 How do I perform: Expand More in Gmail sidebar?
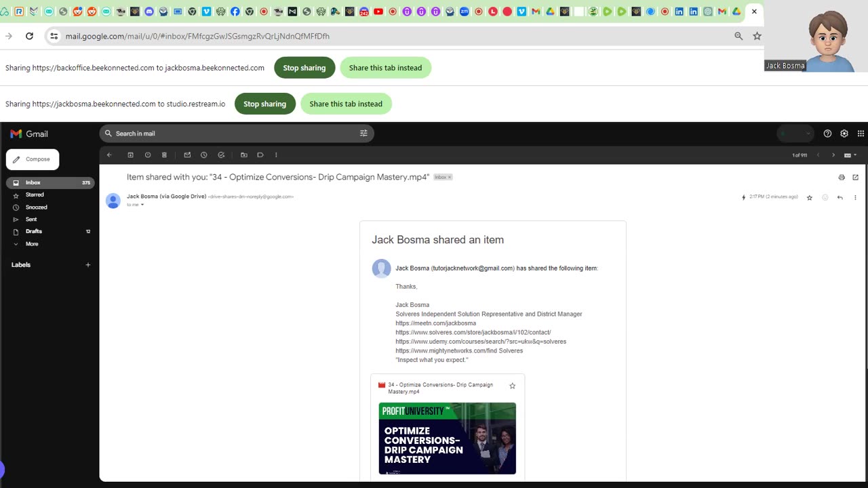32,244
